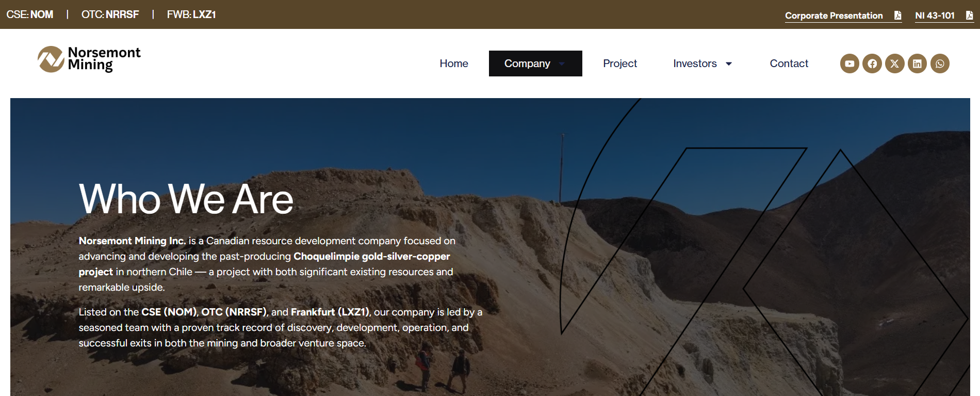Open the Project menu item
This screenshot has width=980, height=396.
620,64
